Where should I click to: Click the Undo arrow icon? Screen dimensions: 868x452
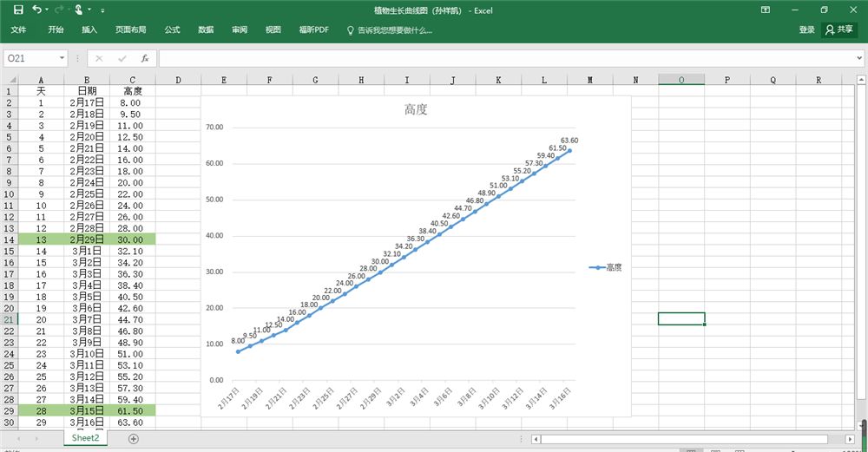(37, 10)
